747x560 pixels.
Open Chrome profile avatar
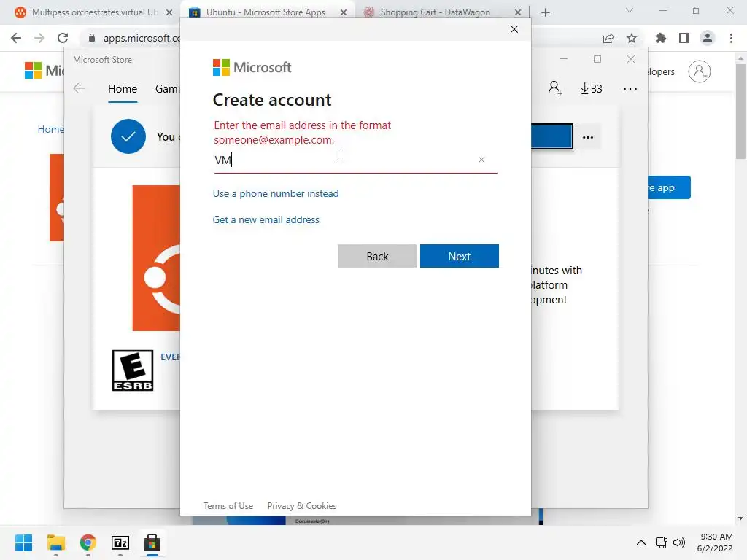click(708, 38)
